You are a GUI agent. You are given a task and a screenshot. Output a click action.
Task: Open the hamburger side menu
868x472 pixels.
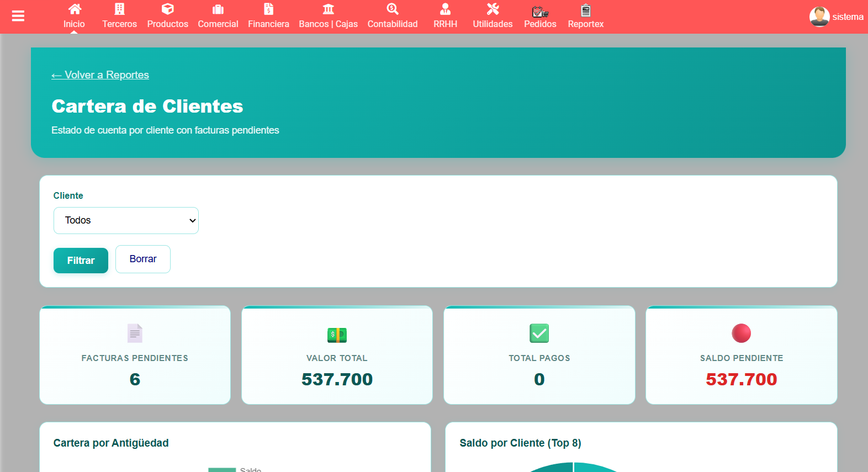click(x=18, y=17)
